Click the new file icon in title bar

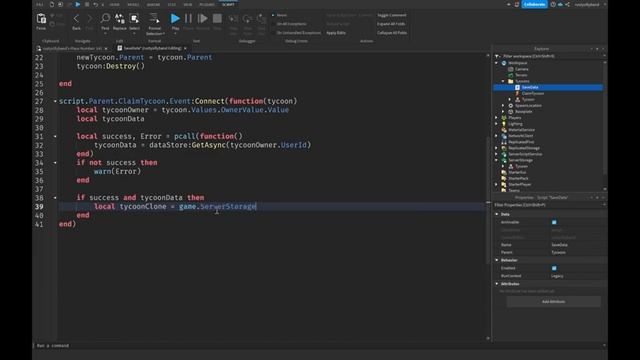(52, 4)
